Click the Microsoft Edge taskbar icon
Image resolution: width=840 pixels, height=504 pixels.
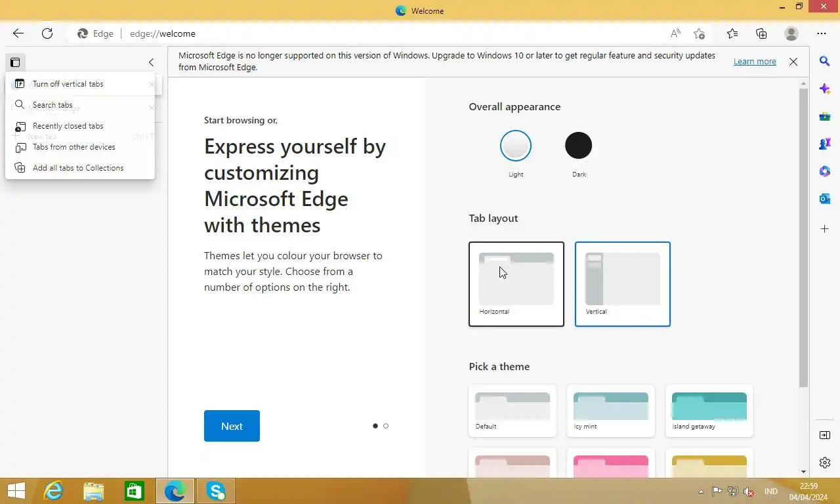click(x=175, y=491)
